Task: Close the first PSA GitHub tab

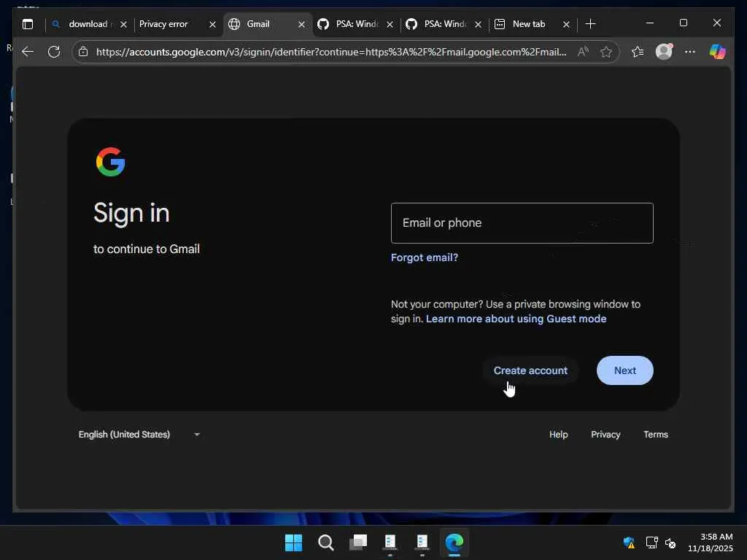Action: (390, 24)
